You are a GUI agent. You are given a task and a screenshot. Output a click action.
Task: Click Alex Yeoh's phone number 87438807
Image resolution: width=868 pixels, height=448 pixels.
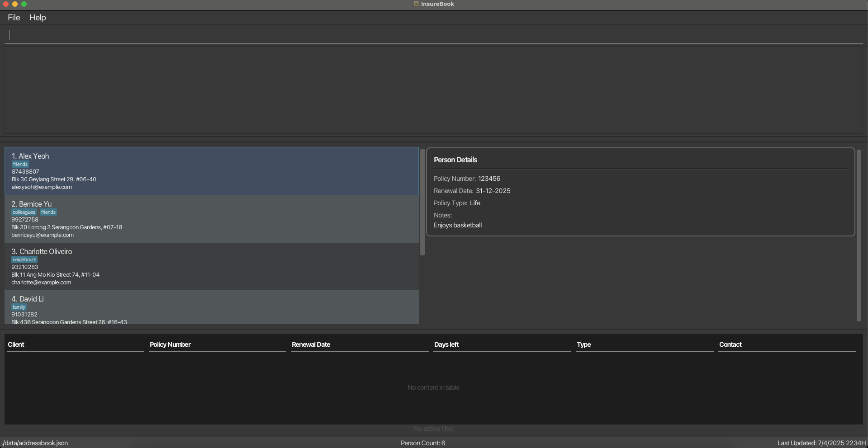click(x=25, y=172)
